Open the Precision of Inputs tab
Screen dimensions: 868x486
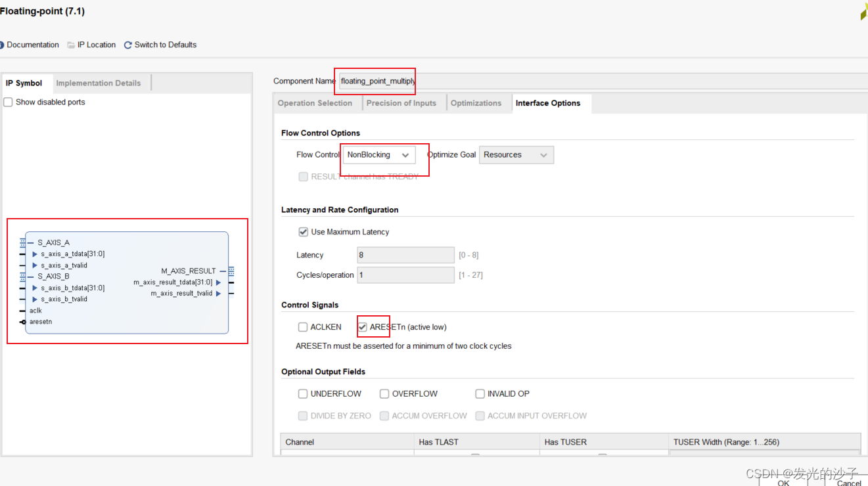coord(401,103)
